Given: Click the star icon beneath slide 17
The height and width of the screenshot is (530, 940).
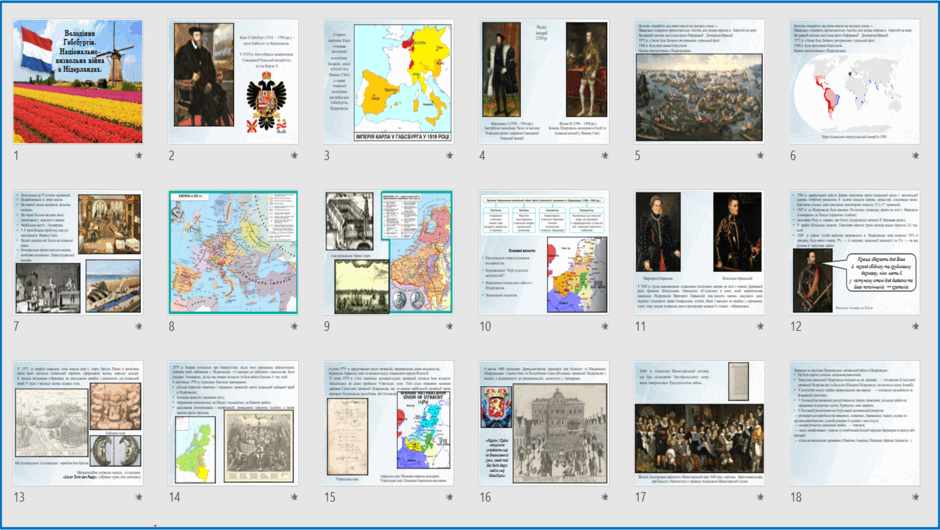Looking at the screenshot, I should [x=760, y=497].
